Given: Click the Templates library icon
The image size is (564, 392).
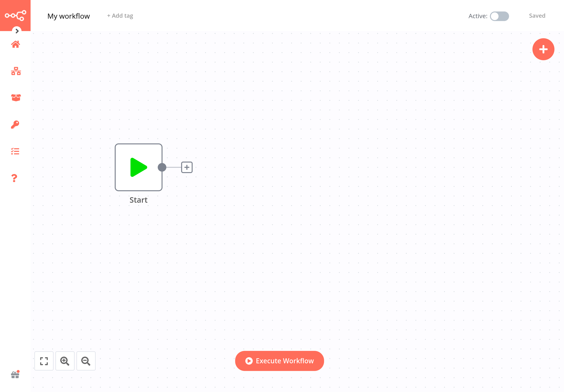Looking at the screenshot, I should pos(15,98).
